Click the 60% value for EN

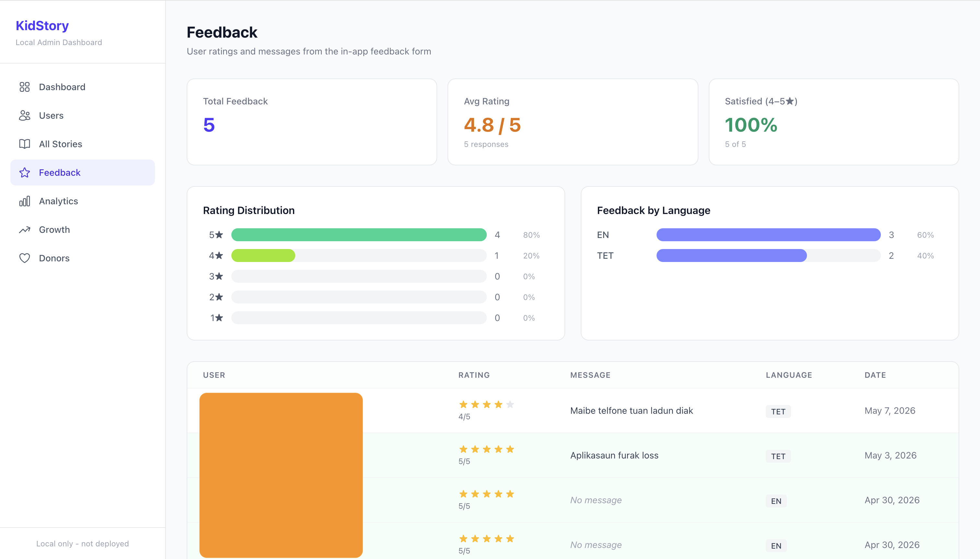tap(926, 235)
